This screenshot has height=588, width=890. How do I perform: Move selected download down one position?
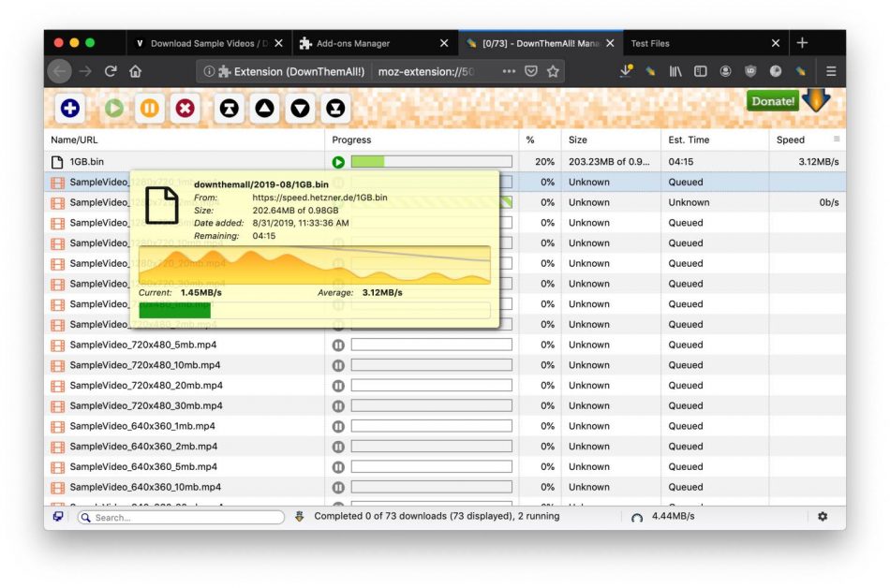301,109
